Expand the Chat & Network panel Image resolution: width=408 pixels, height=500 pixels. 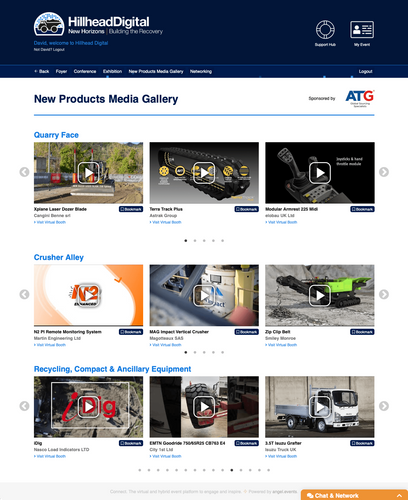pos(354,495)
